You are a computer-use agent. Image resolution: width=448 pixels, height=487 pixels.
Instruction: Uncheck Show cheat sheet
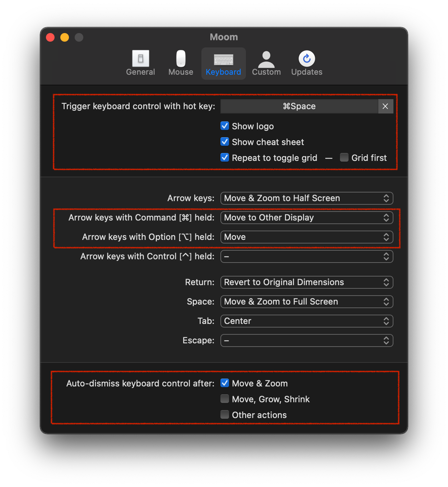225,142
